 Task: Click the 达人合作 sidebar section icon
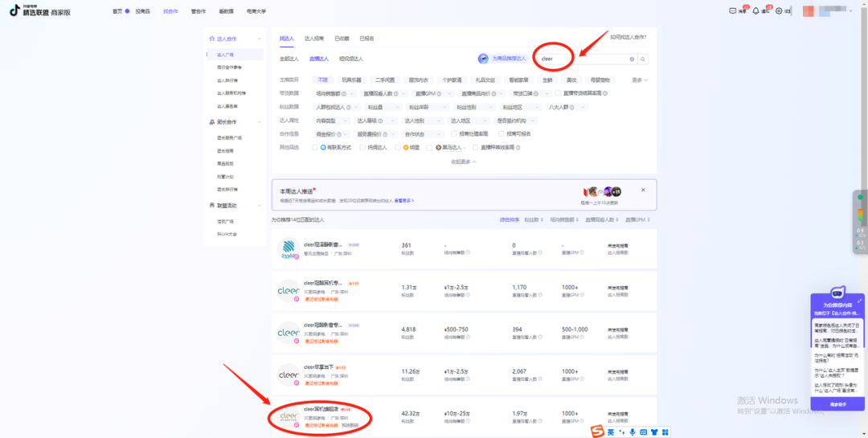click(211, 39)
